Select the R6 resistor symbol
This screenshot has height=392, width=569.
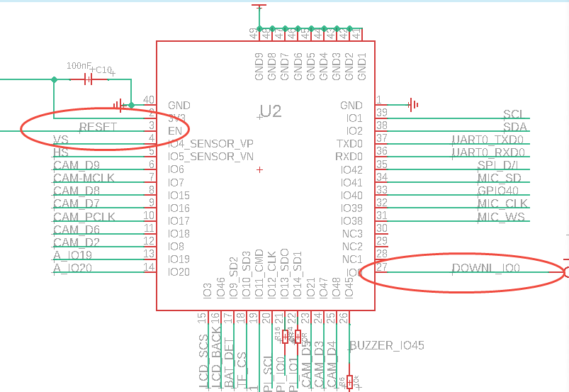tap(350, 381)
